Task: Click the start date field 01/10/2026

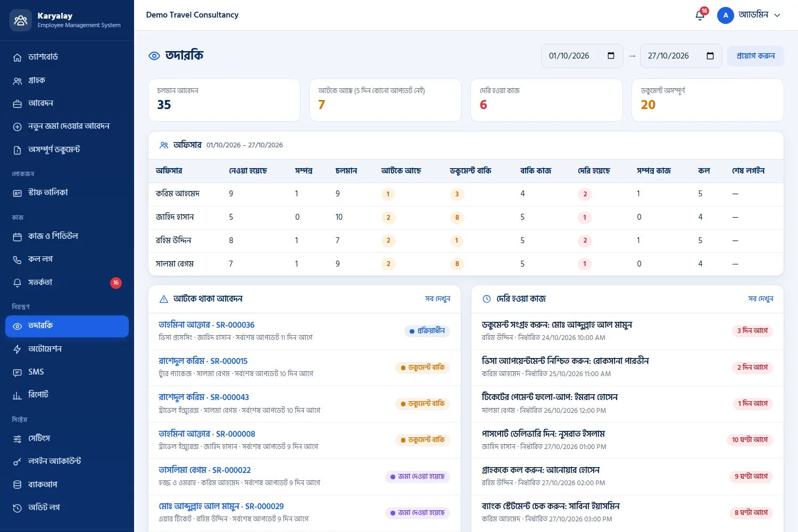Action: point(582,56)
